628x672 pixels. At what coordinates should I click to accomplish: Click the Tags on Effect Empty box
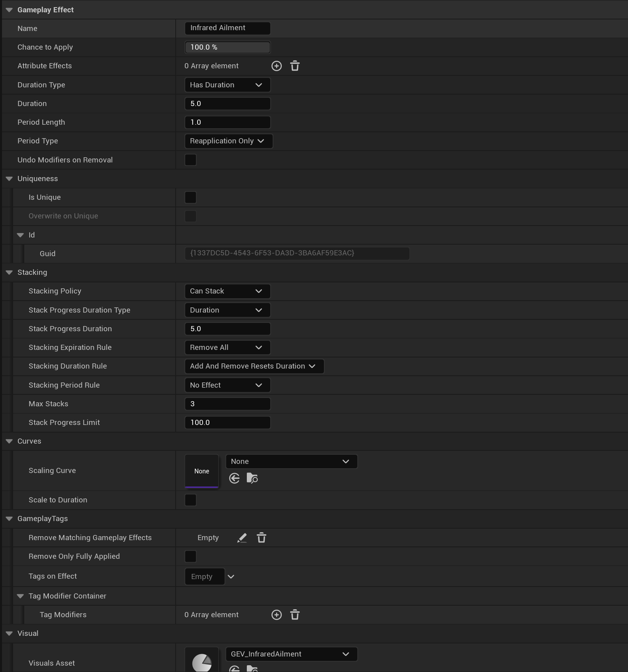point(205,577)
